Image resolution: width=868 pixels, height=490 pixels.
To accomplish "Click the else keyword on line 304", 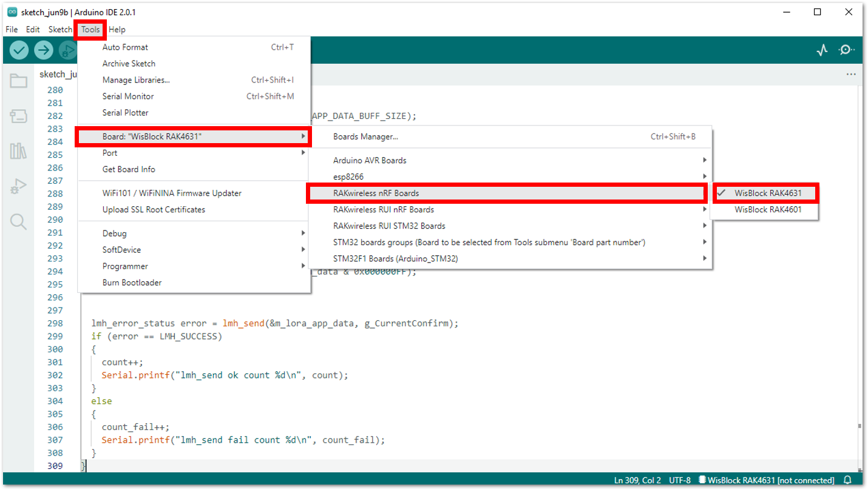I will pos(101,401).
